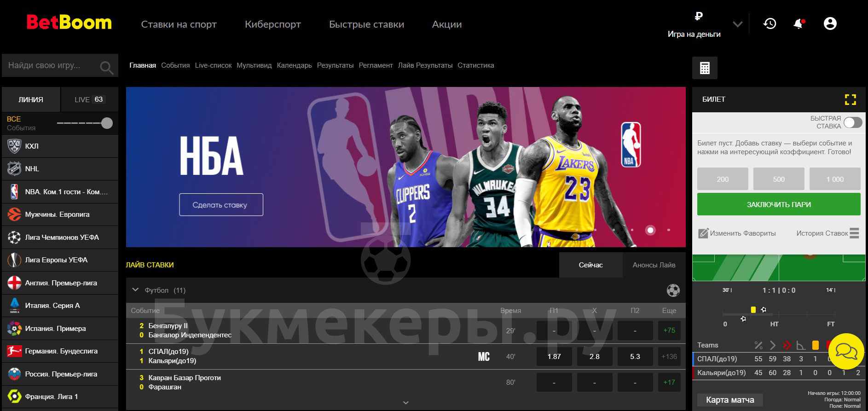Adjust the ВСЕ События time slider
868x411 pixels.
click(107, 123)
